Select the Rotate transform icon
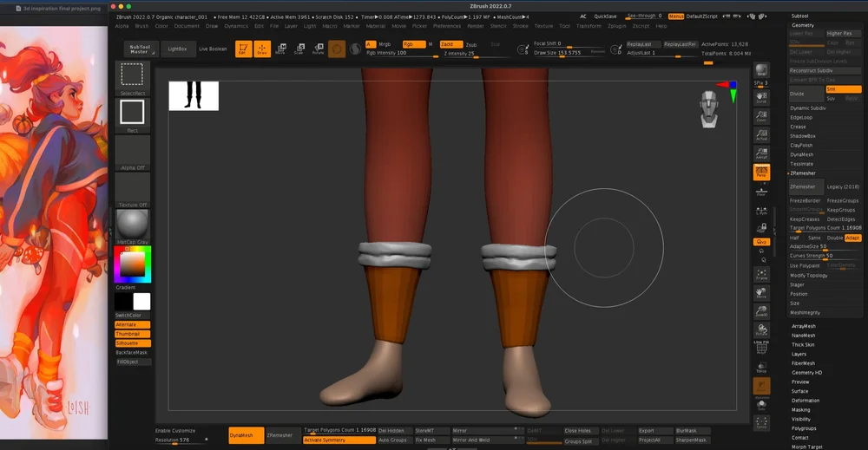868x450 pixels. tap(319, 49)
